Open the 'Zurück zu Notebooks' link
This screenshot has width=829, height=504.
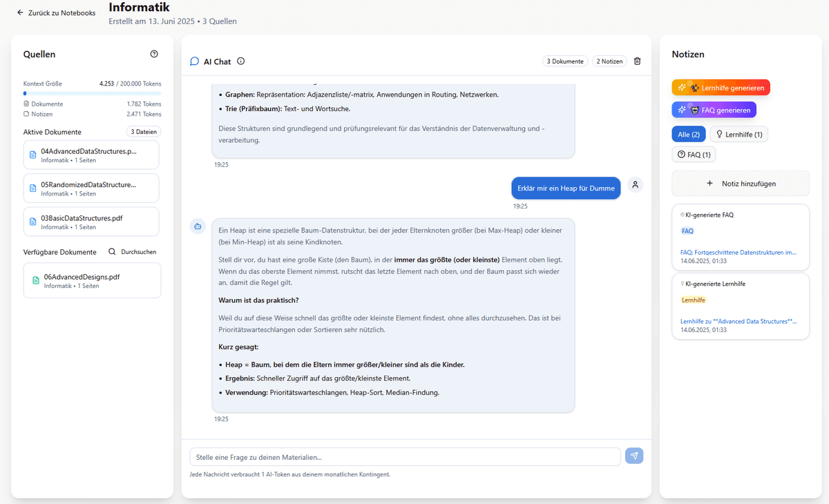[55, 12]
